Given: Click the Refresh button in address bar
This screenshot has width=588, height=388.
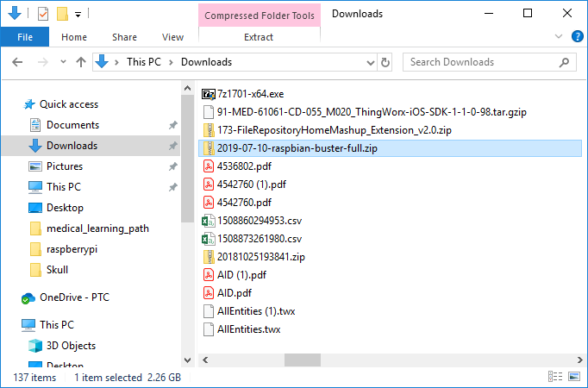Looking at the screenshot, I should tap(385, 62).
